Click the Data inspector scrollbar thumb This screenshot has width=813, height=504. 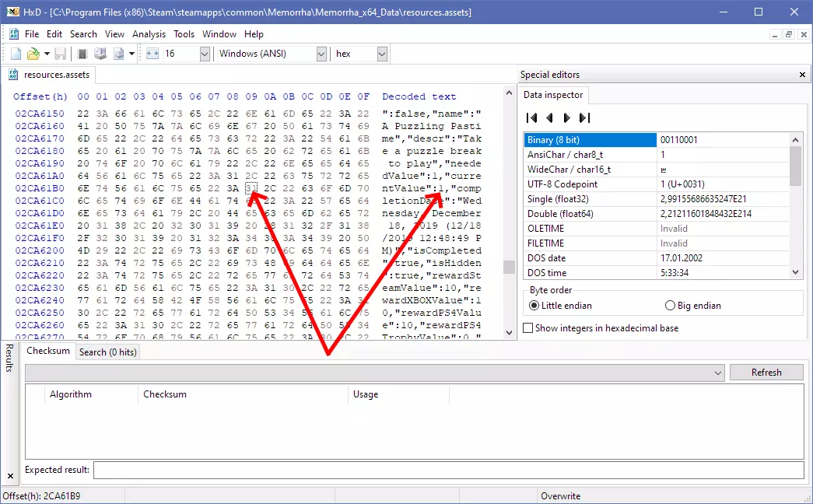tap(795, 166)
